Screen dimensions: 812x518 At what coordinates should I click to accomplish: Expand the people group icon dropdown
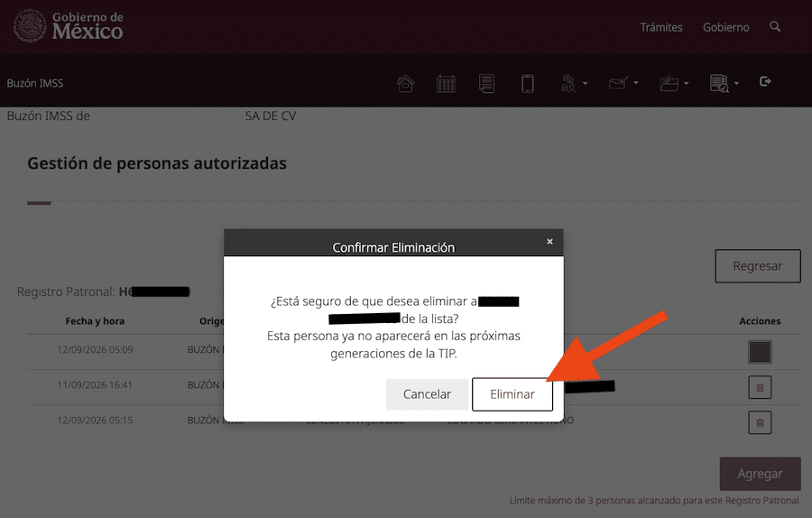(x=574, y=83)
